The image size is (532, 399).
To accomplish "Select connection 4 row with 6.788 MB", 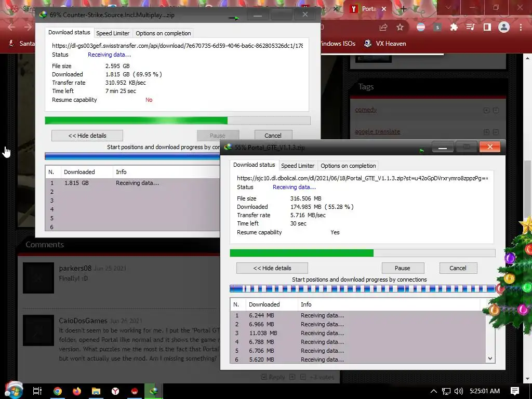I will click(x=358, y=342).
